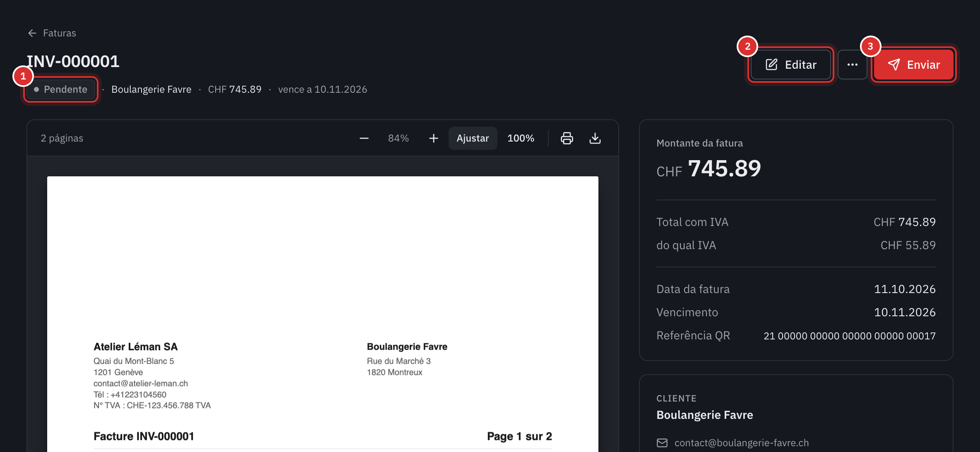This screenshot has height=452, width=980.
Task: Click the paper plane icon on Enviar
Action: pos(894,65)
